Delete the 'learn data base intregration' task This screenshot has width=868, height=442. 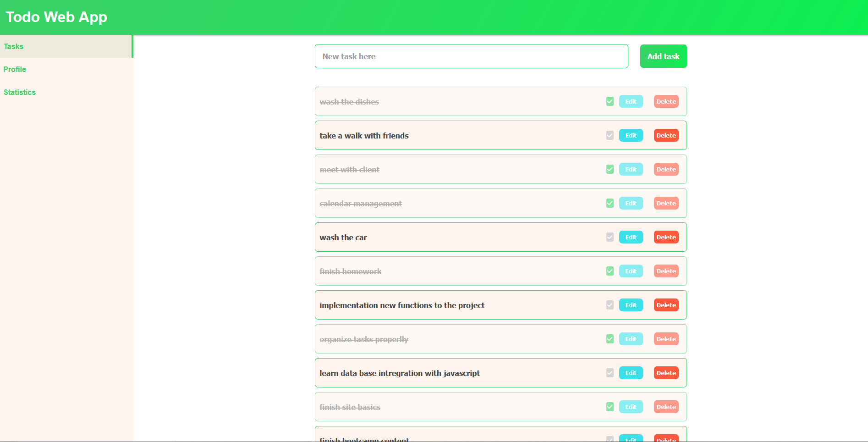(666, 373)
